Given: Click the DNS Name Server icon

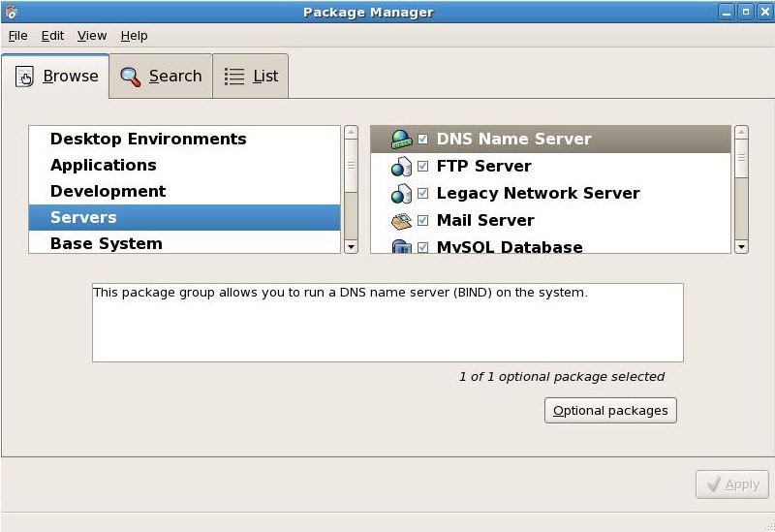Looking at the screenshot, I should (x=401, y=139).
